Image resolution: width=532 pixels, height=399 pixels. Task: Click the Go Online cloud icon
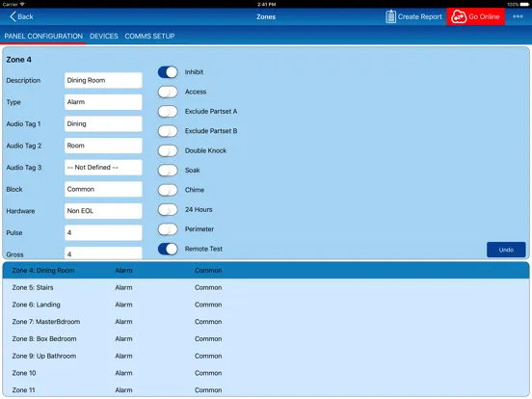click(x=459, y=16)
